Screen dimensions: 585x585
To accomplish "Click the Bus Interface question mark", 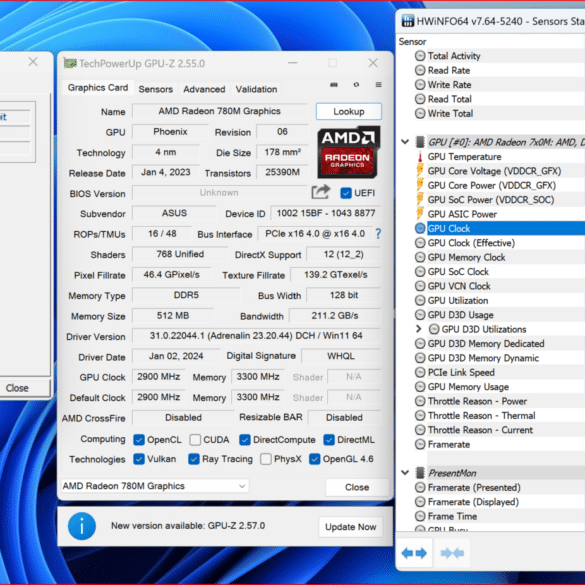I will tap(378, 234).
